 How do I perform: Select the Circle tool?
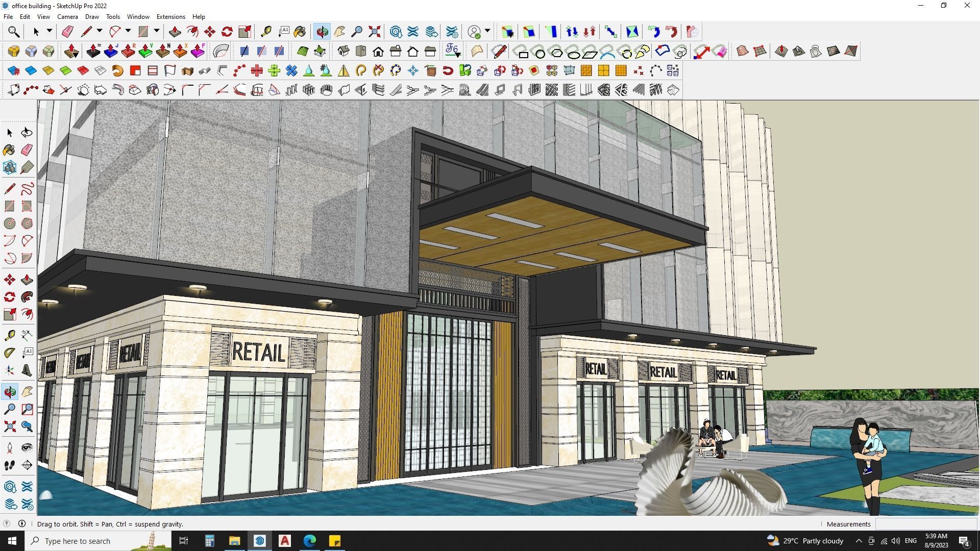[x=10, y=223]
